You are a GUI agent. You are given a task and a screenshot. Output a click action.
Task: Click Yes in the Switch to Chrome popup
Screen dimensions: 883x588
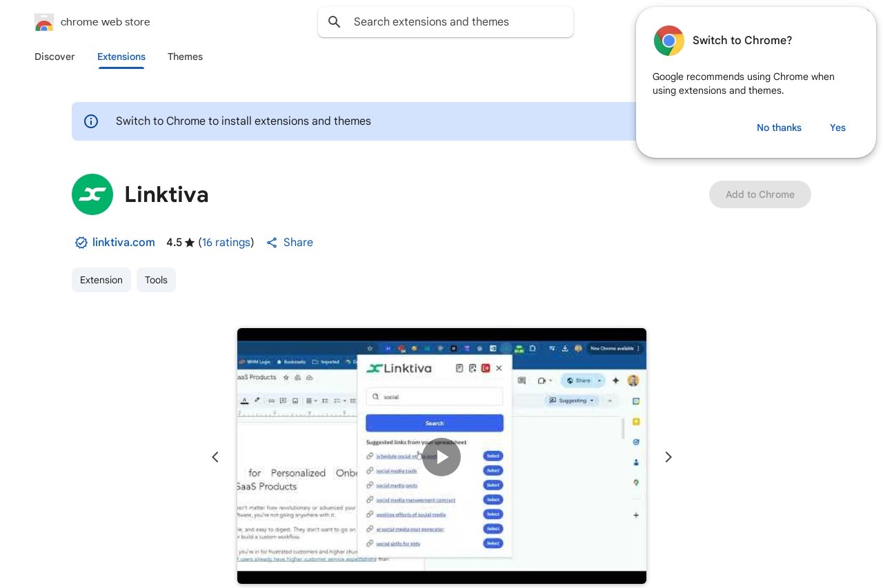[x=837, y=128]
